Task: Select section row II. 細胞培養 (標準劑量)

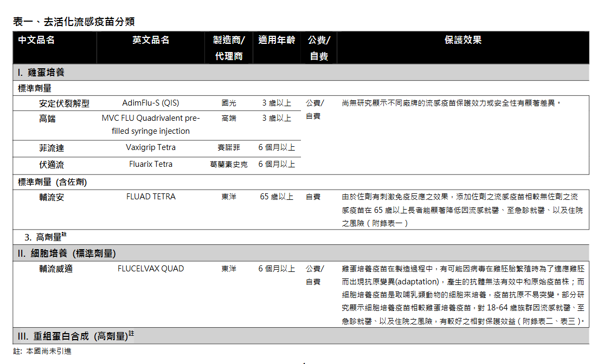Action: pos(301,253)
